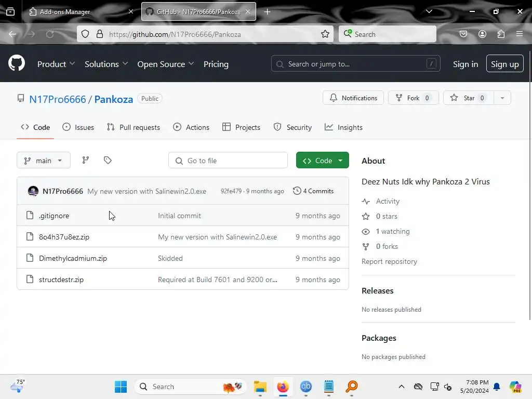Focus the Go to file search box
This screenshot has height=399, width=532.
[228, 160]
